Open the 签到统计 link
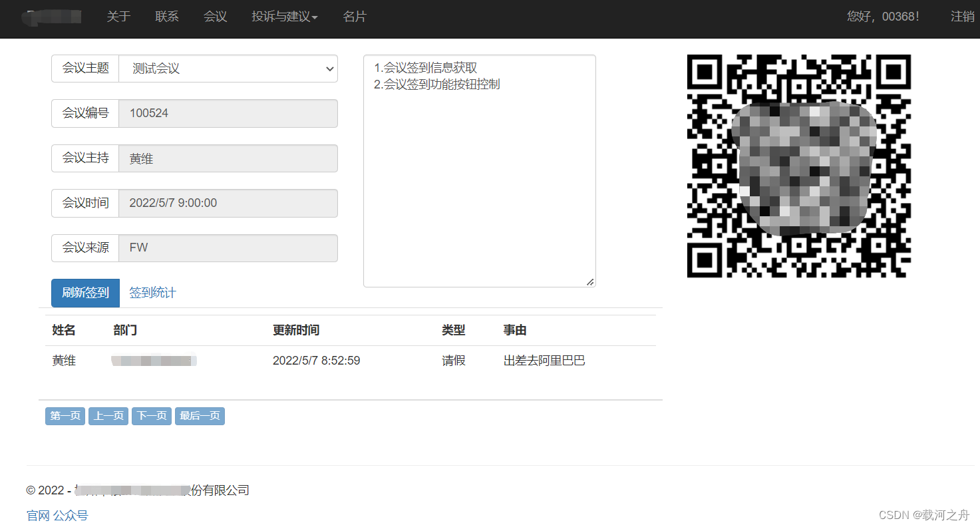Screen dimensions: 980x527 click(x=152, y=293)
